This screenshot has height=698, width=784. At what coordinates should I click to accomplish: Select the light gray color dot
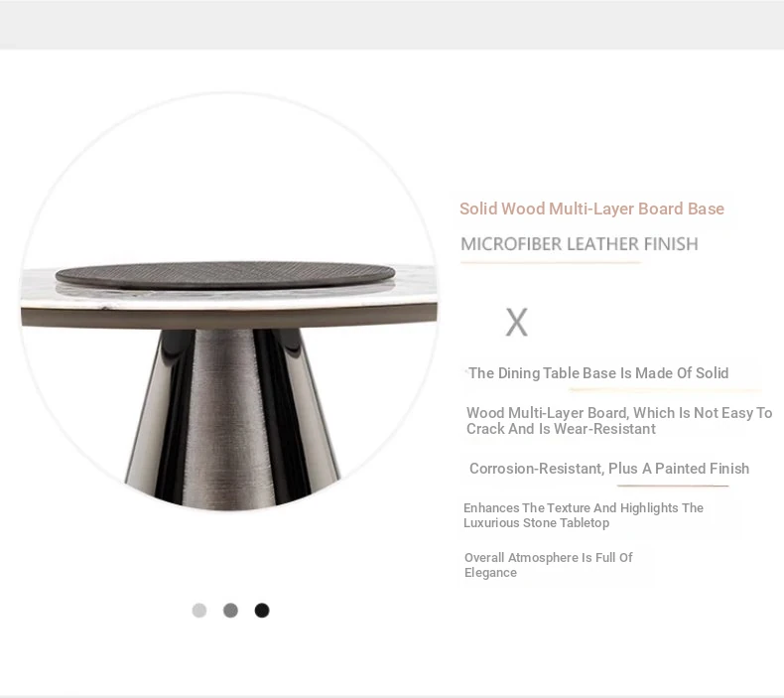click(x=199, y=611)
